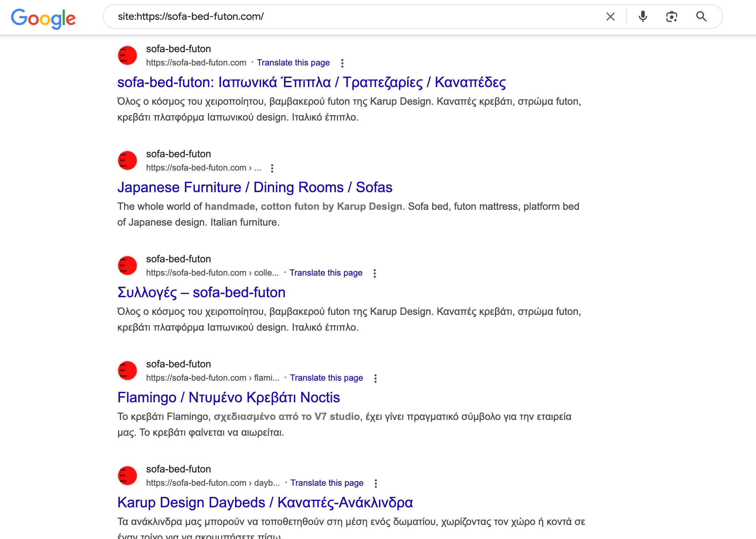Open Flamingo / Ντυμένο Κρεβάτι Noctis result
This screenshot has height=539, width=756.
[229, 398]
